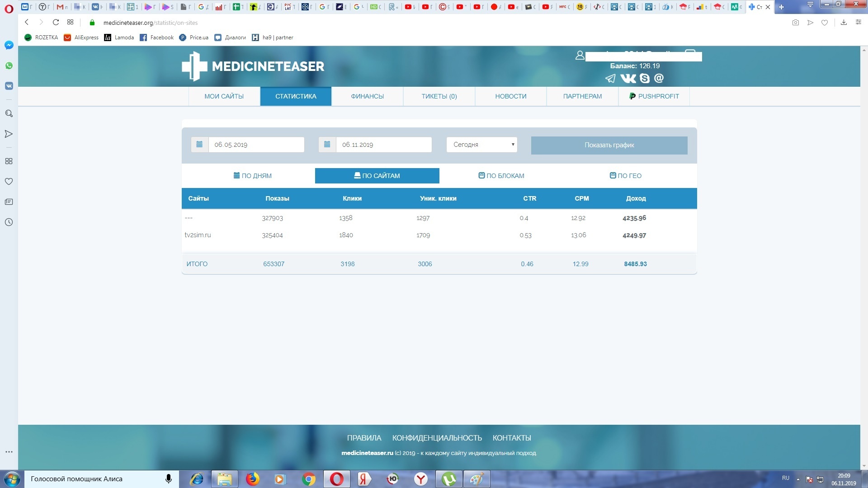Open WhatsApp in Opera sidebar
The height and width of the screenshot is (488, 868).
pyautogui.click(x=9, y=66)
